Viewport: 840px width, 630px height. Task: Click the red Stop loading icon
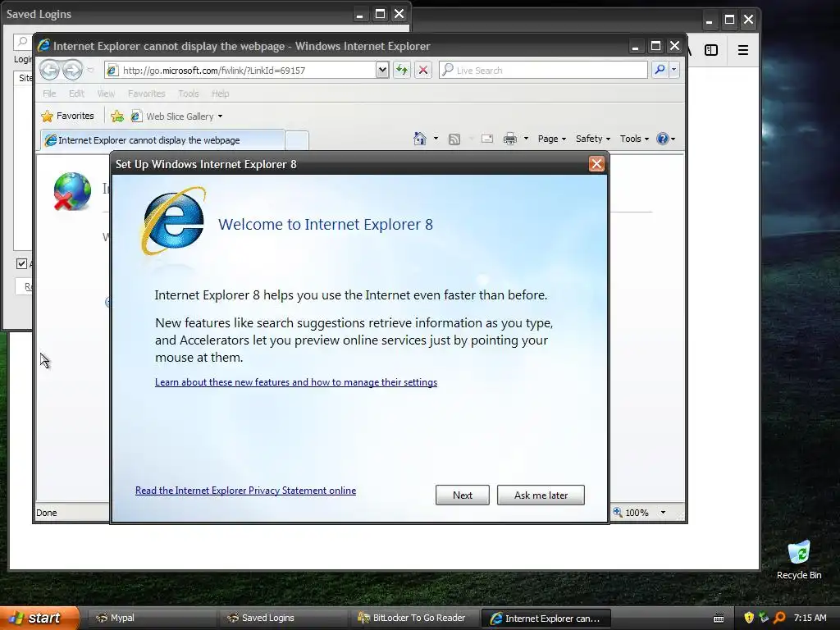tap(423, 71)
